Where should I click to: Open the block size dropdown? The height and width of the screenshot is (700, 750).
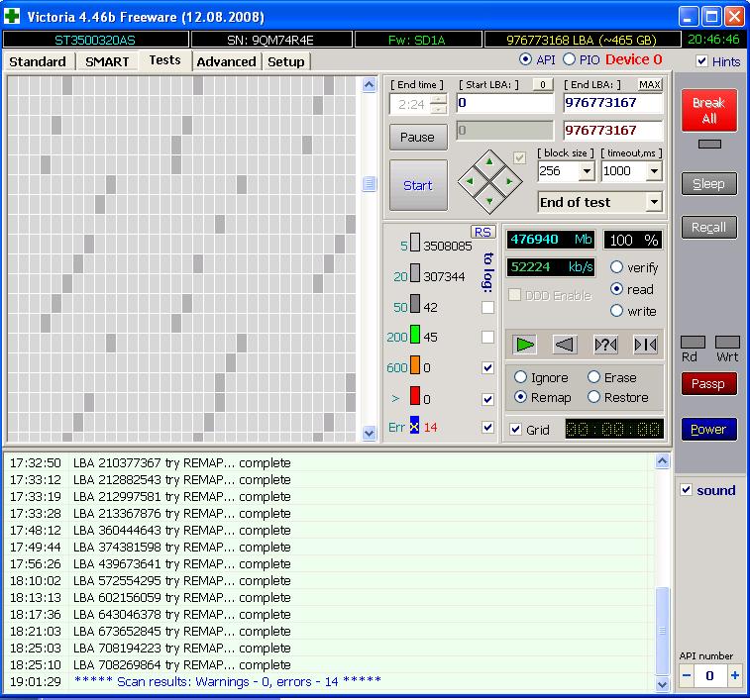tap(586, 171)
